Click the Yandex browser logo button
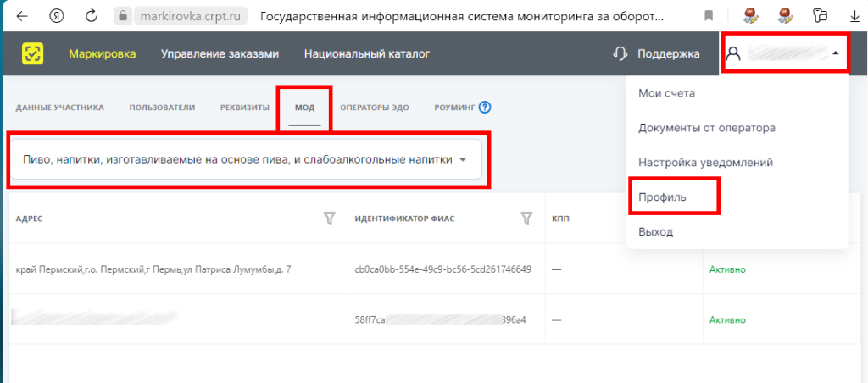Viewport: 868px width, 383px height. pyautogui.click(x=57, y=16)
